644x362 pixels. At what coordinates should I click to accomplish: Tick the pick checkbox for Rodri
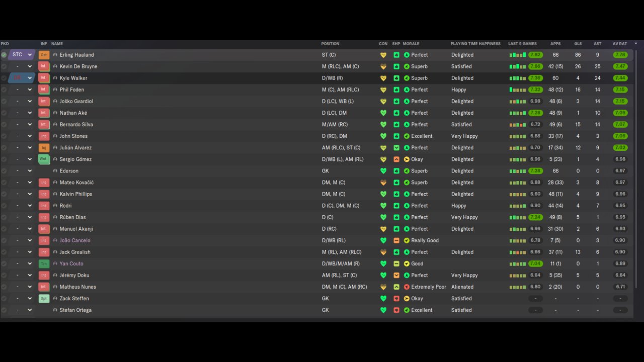[4, 206]
